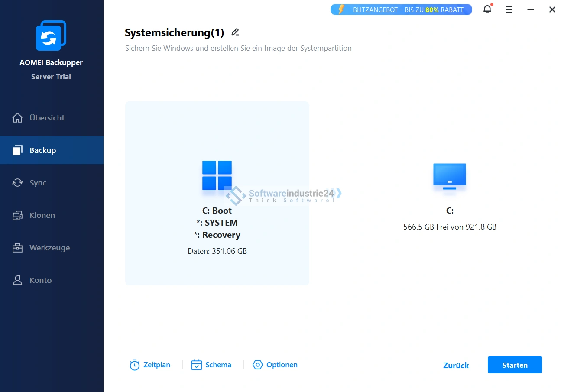
Task: Click the Zeitplan clock icon
Action: tap(135, 365)
